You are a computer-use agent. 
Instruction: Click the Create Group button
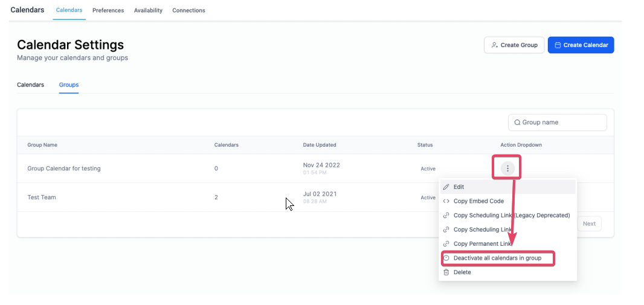tap(514, 45)
